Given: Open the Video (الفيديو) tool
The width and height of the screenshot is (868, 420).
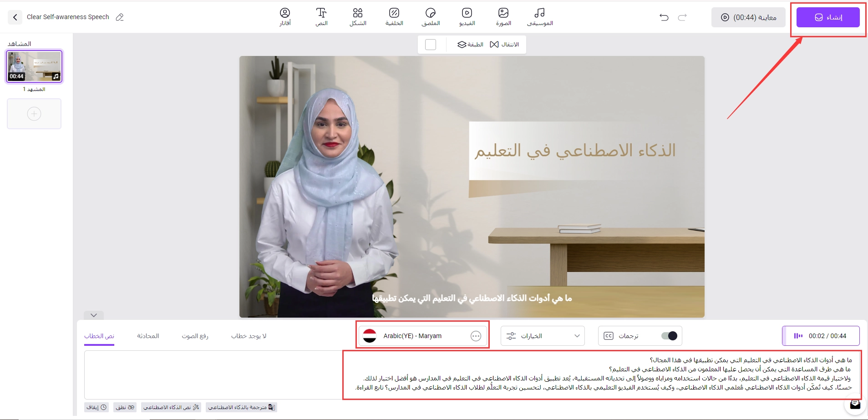Looking at the screenshot, I should 467,17.
